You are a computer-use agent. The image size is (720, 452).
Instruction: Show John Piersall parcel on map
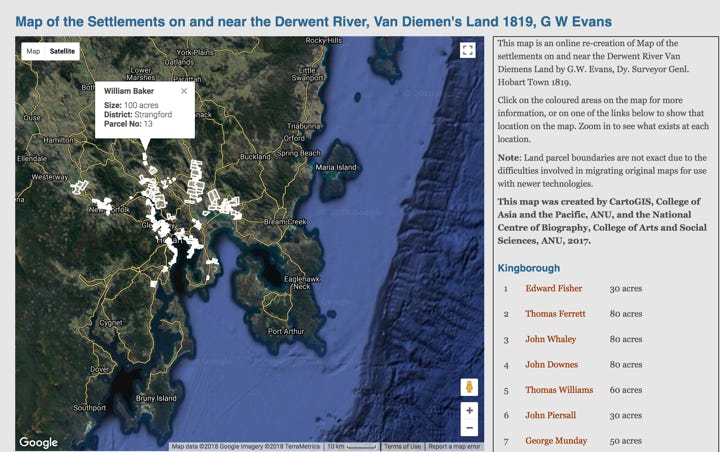pyautogui.click(x=551, y=415)
